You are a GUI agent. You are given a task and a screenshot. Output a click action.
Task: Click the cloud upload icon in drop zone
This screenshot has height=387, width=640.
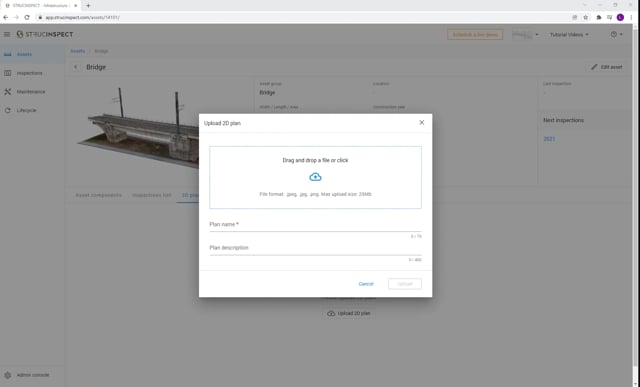(315, 177)
